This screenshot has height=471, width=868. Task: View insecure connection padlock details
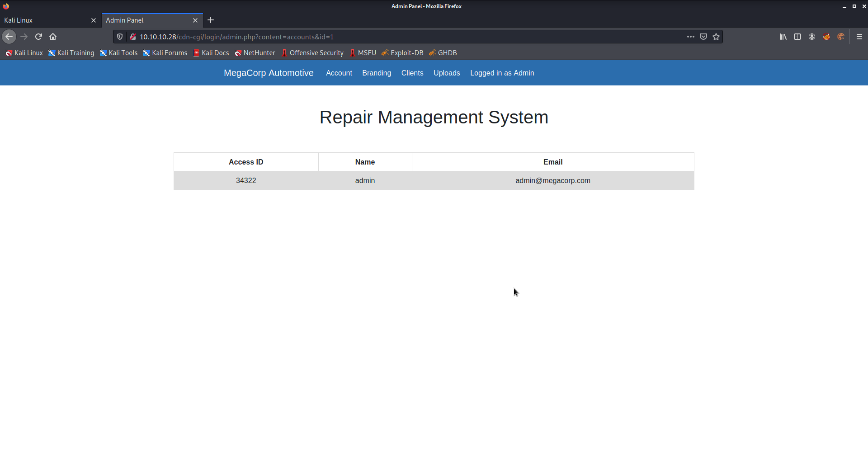[133, 37]
